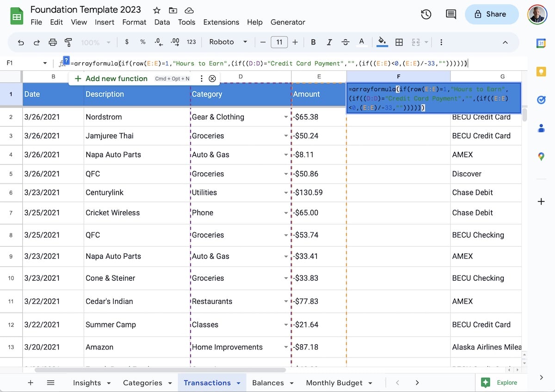Click the font size field

click(279, 42)
